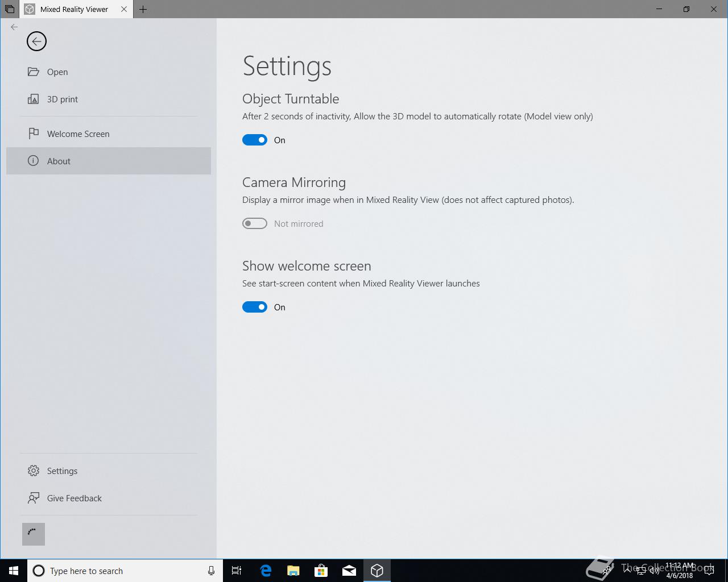728x582 pixels.
Task: Restore down the window
Action: click(x=686, y=9)
